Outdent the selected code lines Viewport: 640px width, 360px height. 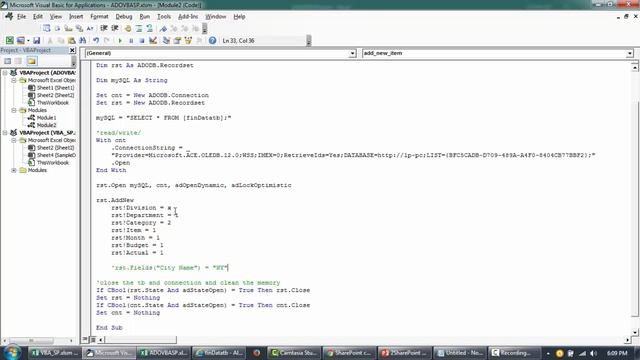115,28
